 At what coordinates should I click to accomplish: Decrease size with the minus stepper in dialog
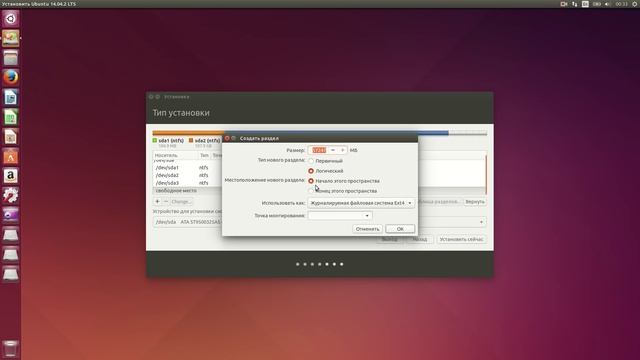[x=333, y=150]
